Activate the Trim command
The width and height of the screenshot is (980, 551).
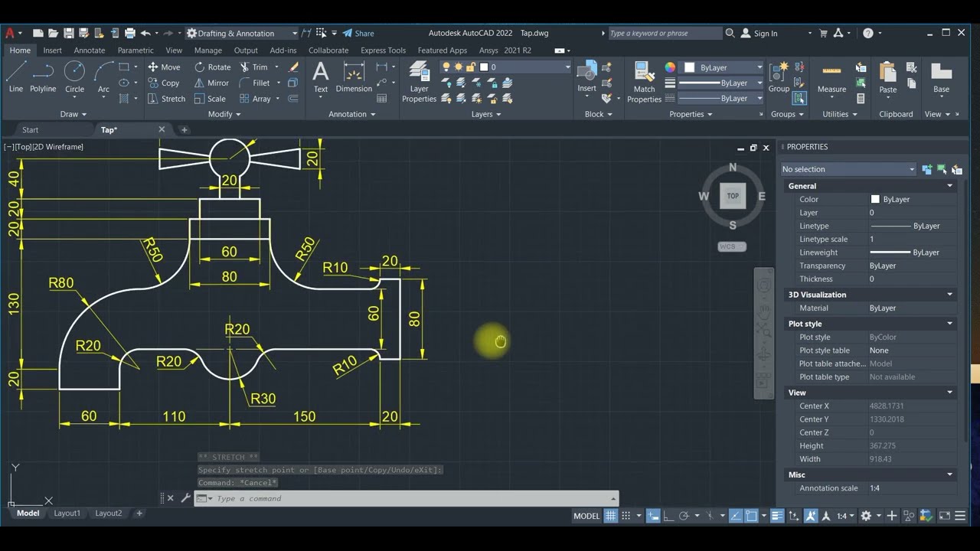coord(254,67)
